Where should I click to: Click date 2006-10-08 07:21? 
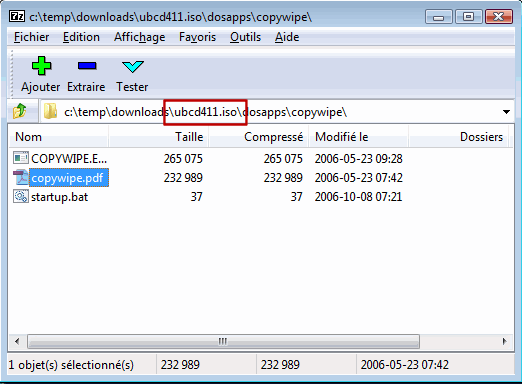tap(358, 197)
